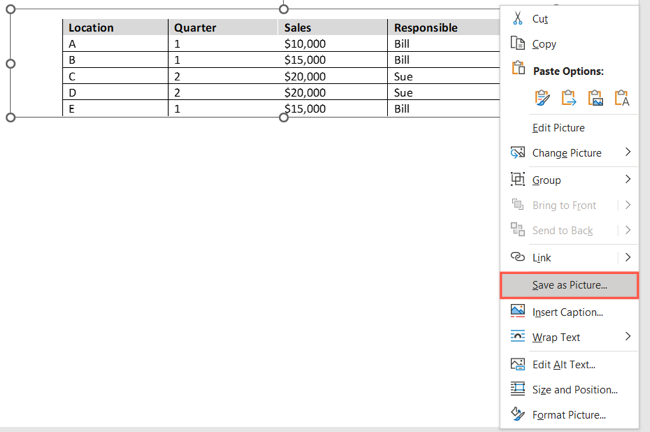Expand the Change Picture submenu arrow
Screen dimensions: 650x432
point(628,152)
